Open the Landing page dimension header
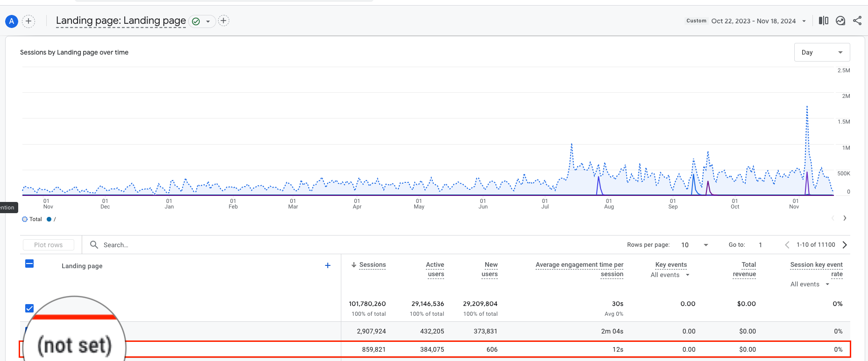 [82, 266]
